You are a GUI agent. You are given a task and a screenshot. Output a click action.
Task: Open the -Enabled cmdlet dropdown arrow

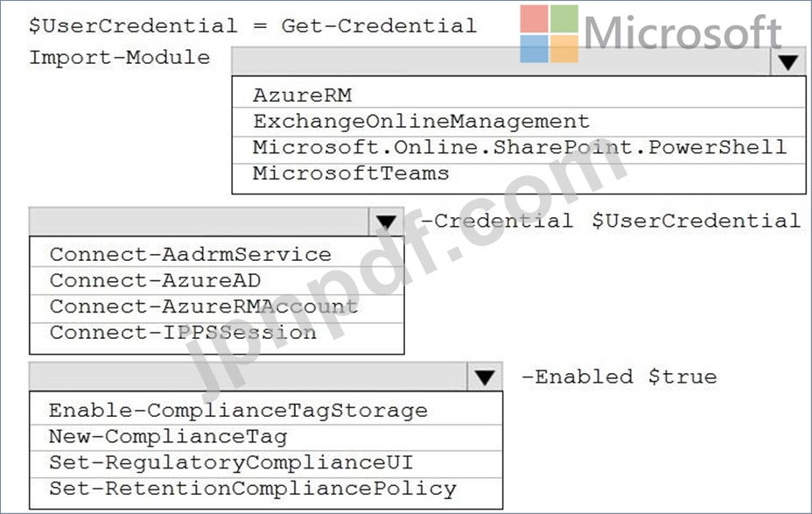pyautogui.click(x=484, y=377)
